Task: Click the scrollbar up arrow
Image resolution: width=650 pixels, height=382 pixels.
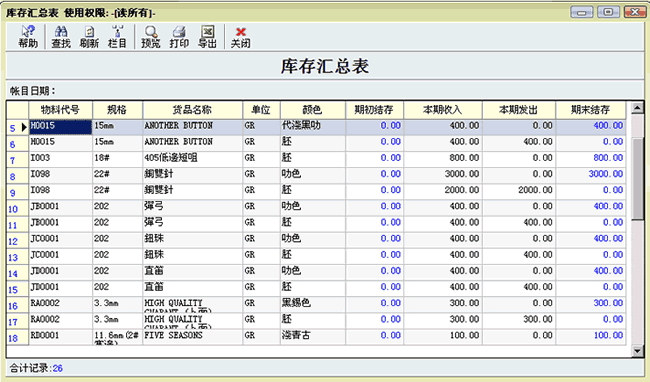Action: tap(637, 109)
